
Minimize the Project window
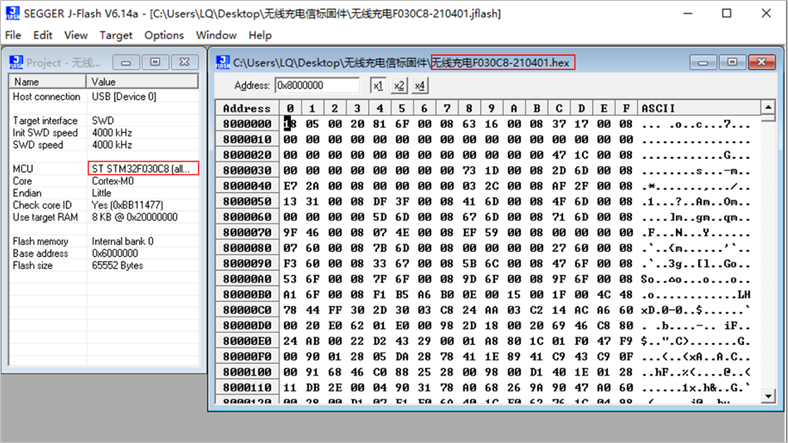point(126,62)
